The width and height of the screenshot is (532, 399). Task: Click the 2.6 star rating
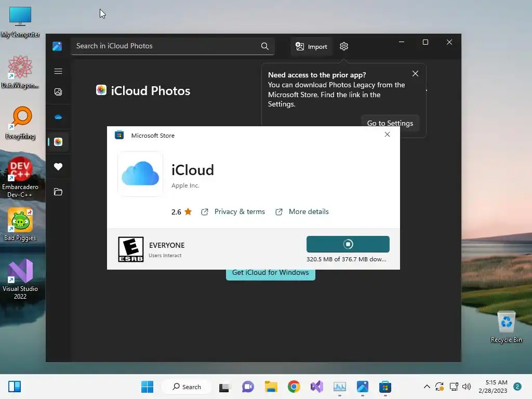point(181,212)
